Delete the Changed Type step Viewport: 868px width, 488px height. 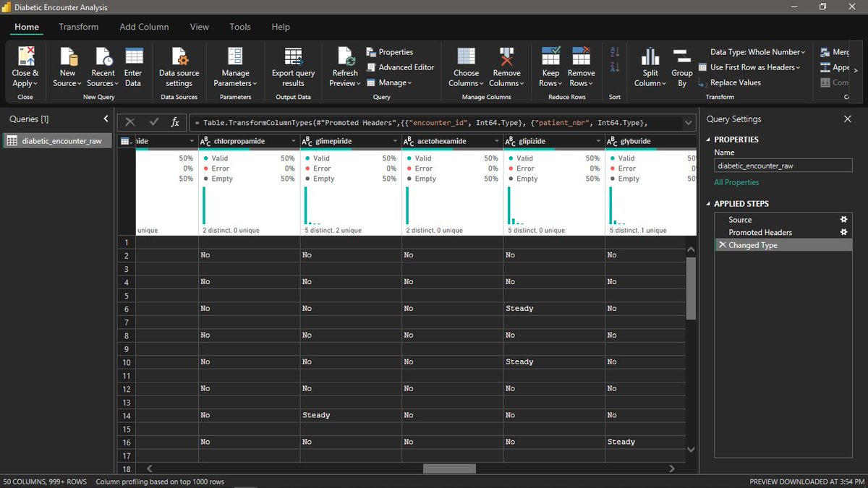click(x=722, y=245)
